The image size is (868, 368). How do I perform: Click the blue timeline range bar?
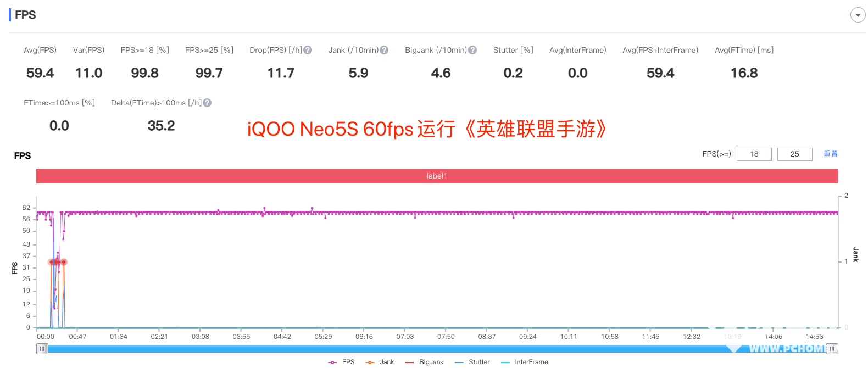tap(437, 349)
